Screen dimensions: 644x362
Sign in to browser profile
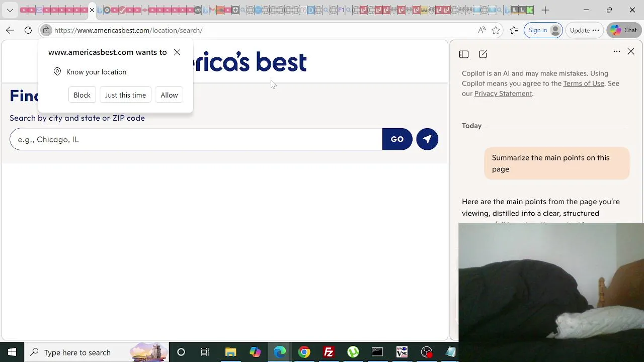pos(544,30)
